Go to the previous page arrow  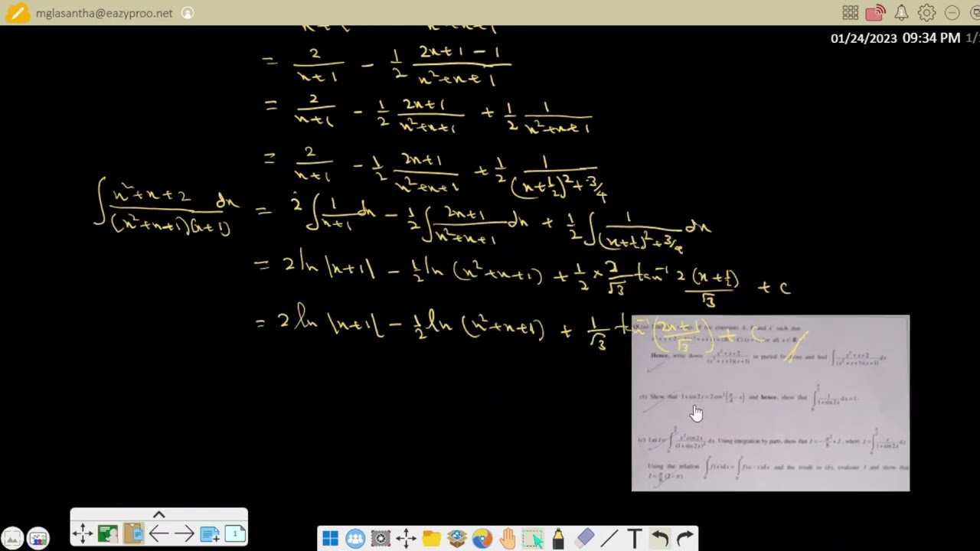(158, 533)
